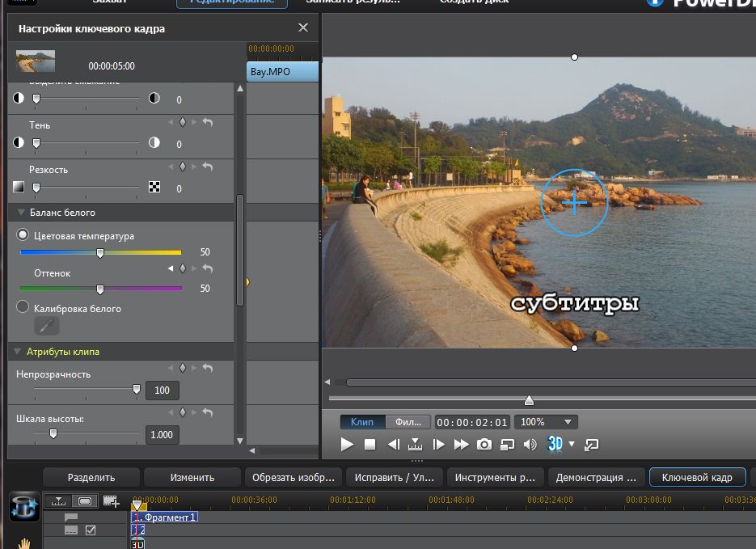Viewport: 756px width, 549px height.
Task: Select the Калибровка белого radio button
Action: tap(23, 307)
